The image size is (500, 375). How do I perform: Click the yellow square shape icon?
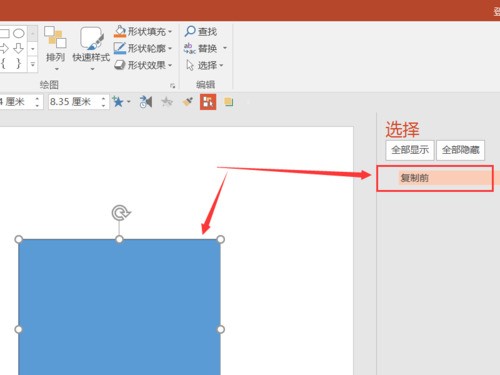click(229, 102)
